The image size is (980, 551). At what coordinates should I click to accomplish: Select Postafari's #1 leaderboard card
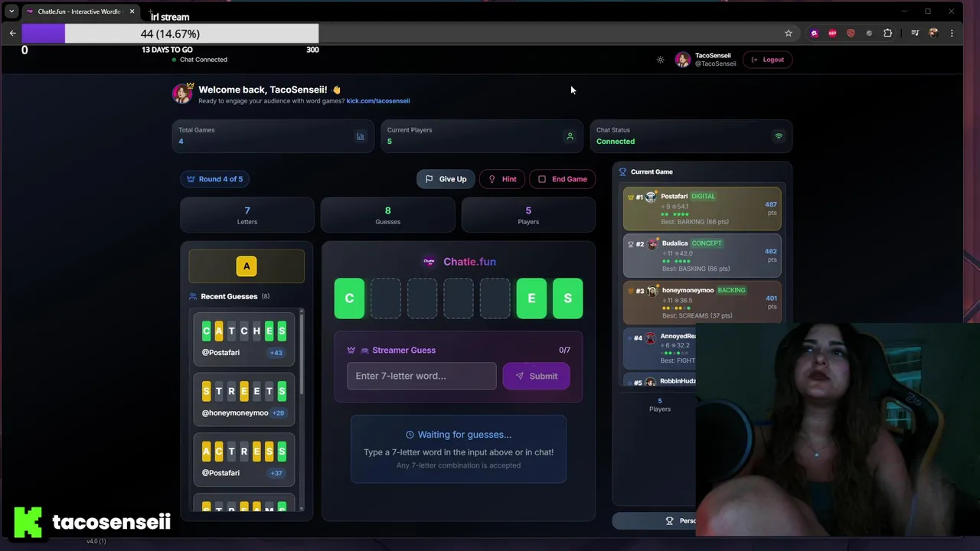click(702, 209)
